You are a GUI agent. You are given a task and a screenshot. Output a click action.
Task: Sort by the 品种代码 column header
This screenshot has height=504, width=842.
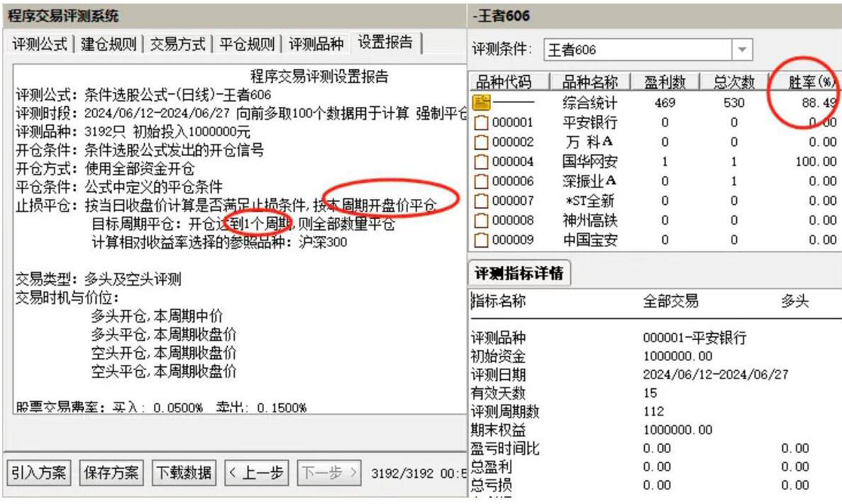(509, 82)
